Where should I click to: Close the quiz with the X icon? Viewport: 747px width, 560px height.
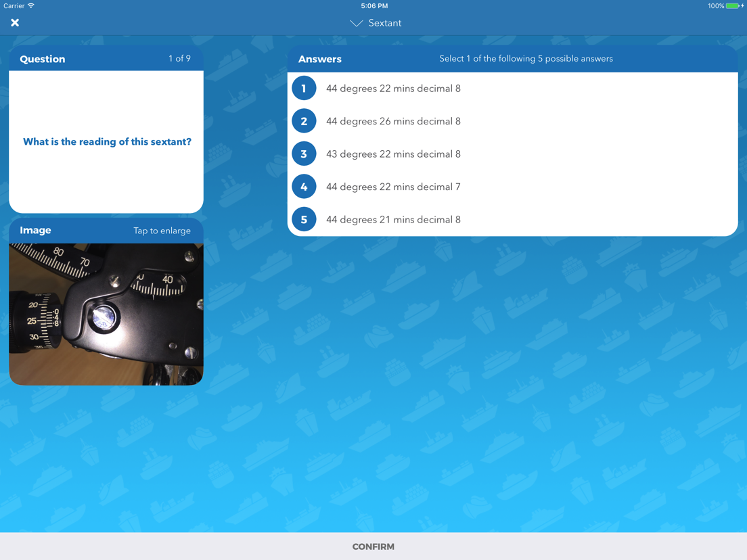[15, 22]
